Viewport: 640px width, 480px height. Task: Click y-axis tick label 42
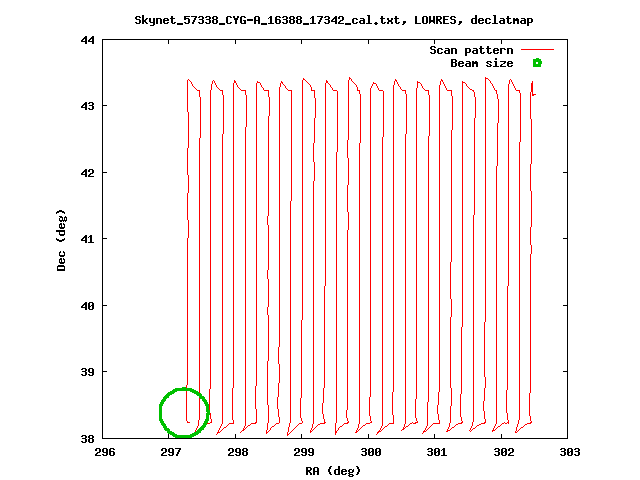(x=87, y=173)
